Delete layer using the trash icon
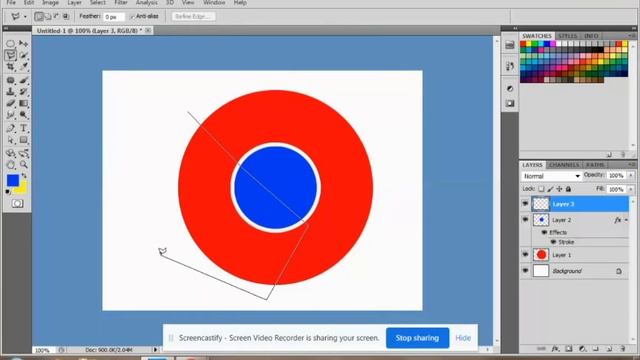This screenshot has width=640, height=360. tap(622, 349)
